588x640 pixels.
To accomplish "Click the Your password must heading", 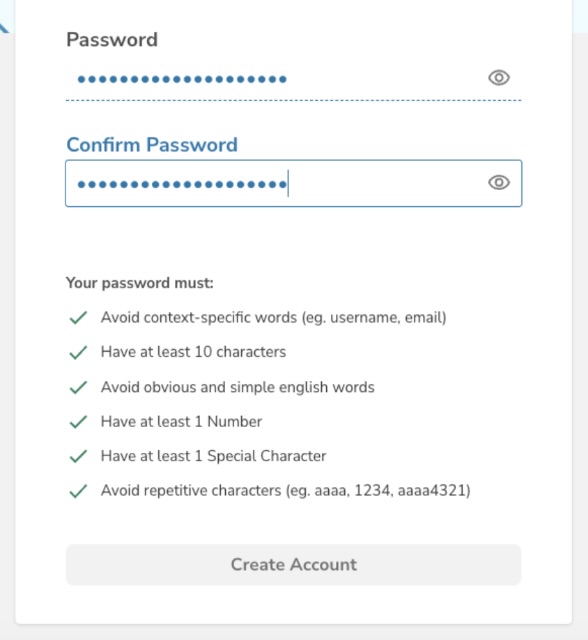I will point(140,283).
